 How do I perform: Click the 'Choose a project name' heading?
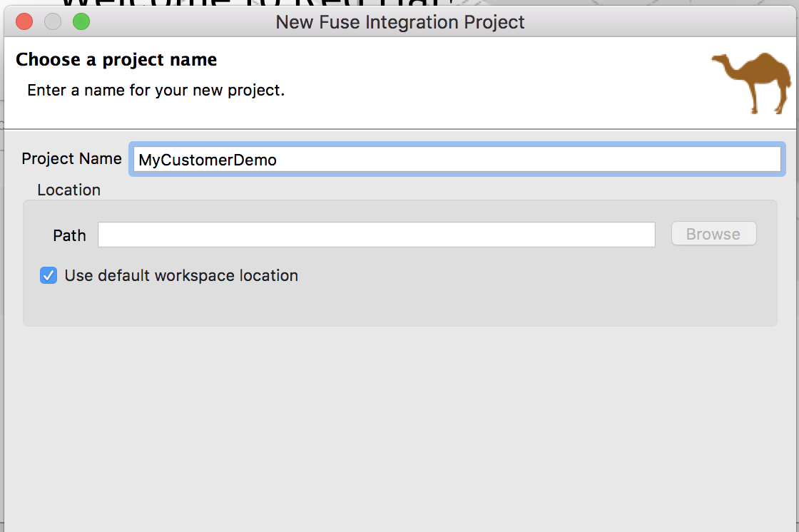click(x=116, y=60)
